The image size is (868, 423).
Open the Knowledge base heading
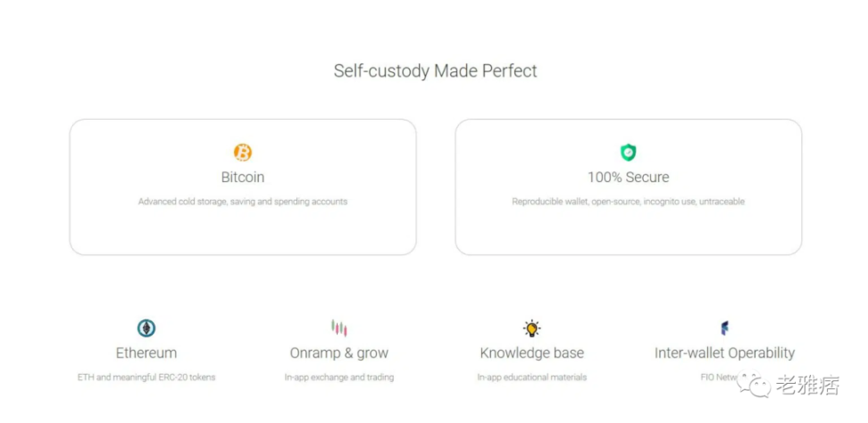click(532, 352)
